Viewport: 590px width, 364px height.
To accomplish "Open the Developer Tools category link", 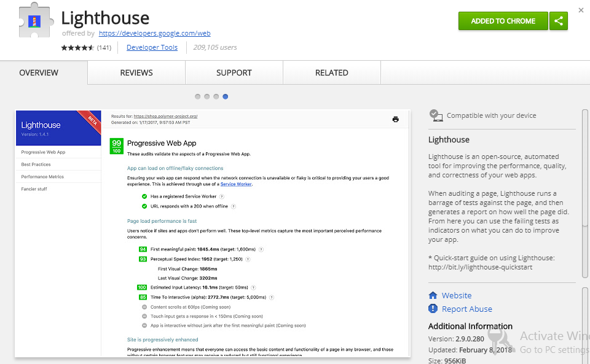I will (x=152, y=47).
